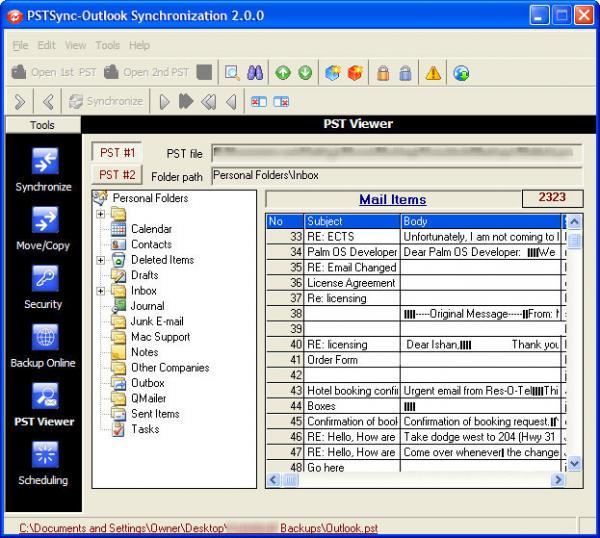The width and height of the screenshot is (600, 538).
Task: Expand the Deleted Items tree node
Action: [101, 260]
